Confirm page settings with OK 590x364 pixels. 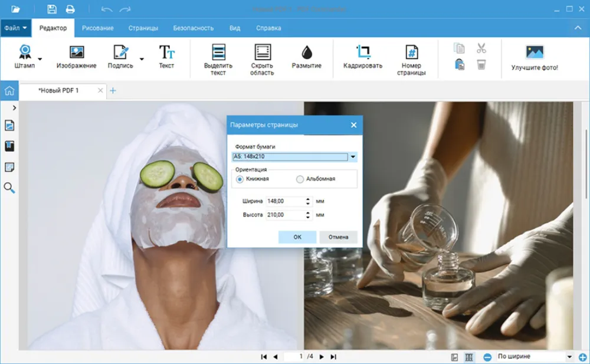(297, 237)
